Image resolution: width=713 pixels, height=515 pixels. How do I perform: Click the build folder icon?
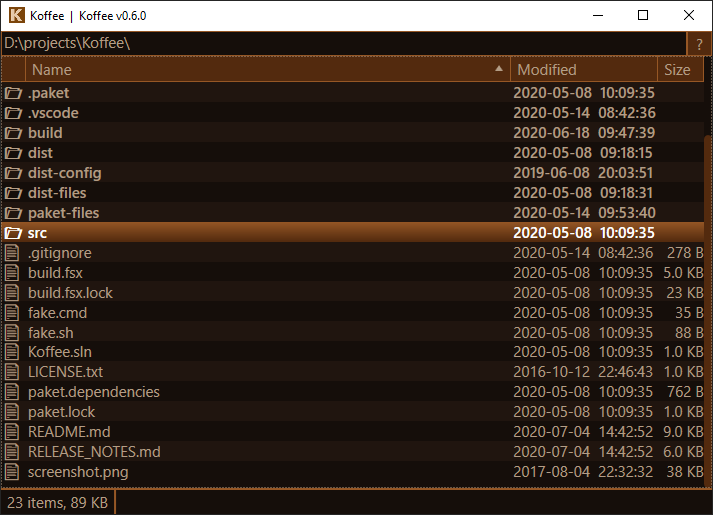13,133
